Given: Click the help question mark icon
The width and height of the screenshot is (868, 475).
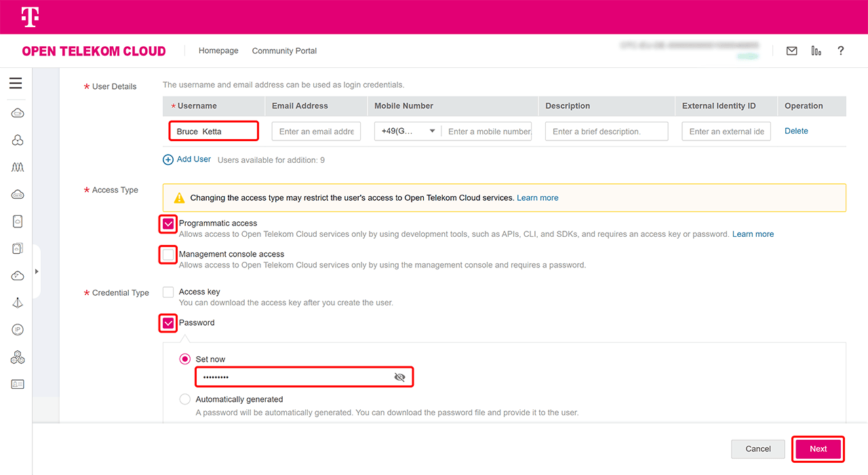Looking at the screenshot, I should tap(840, 51).
